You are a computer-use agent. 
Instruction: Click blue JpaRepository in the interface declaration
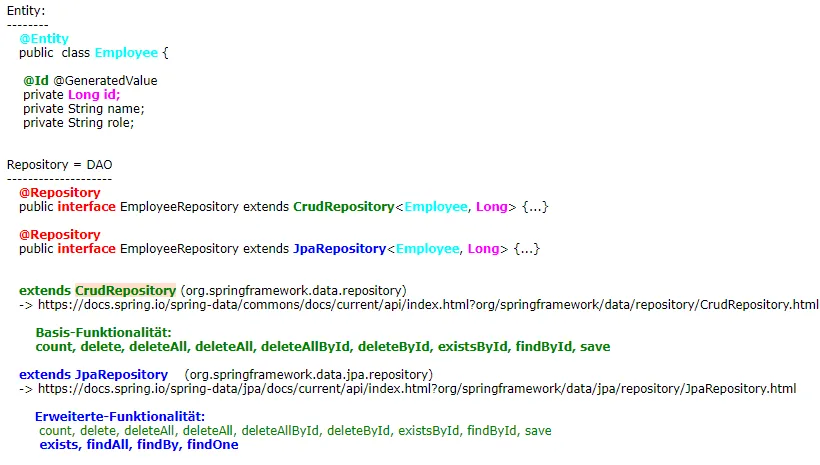click(x=339, y=249)
